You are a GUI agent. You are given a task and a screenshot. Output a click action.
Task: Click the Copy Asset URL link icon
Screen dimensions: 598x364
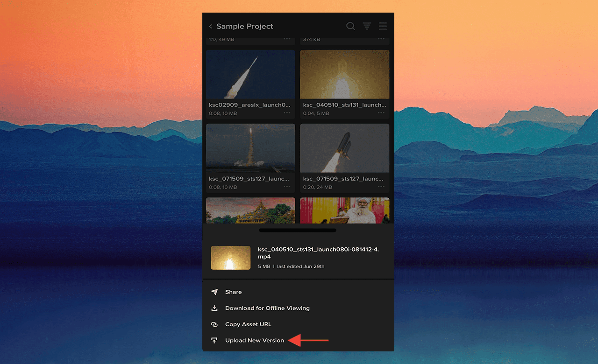coord(214,324)
